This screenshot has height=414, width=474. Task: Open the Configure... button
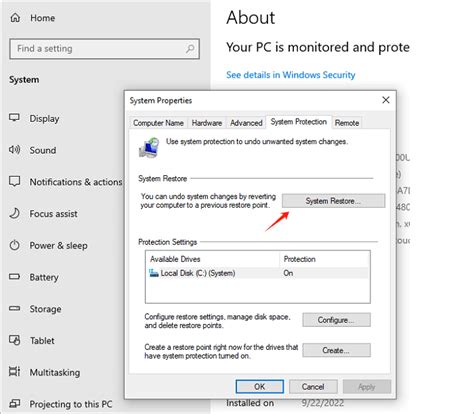[x=336, y=320]
